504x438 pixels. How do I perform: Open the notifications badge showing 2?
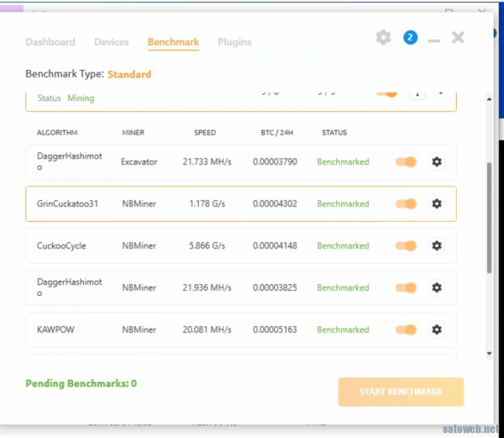(410, 37)
